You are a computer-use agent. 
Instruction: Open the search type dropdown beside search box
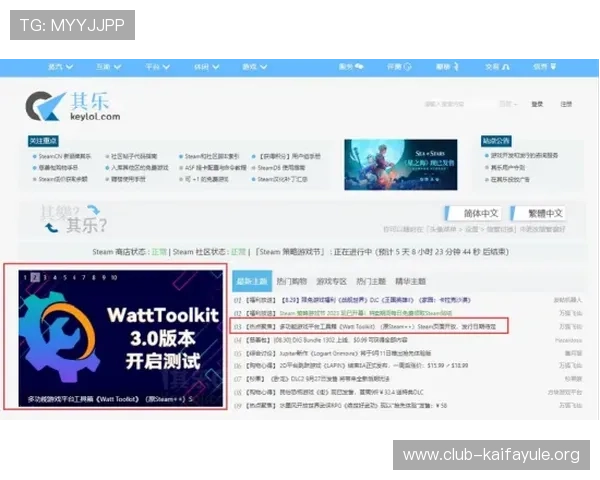coord(509,104)
